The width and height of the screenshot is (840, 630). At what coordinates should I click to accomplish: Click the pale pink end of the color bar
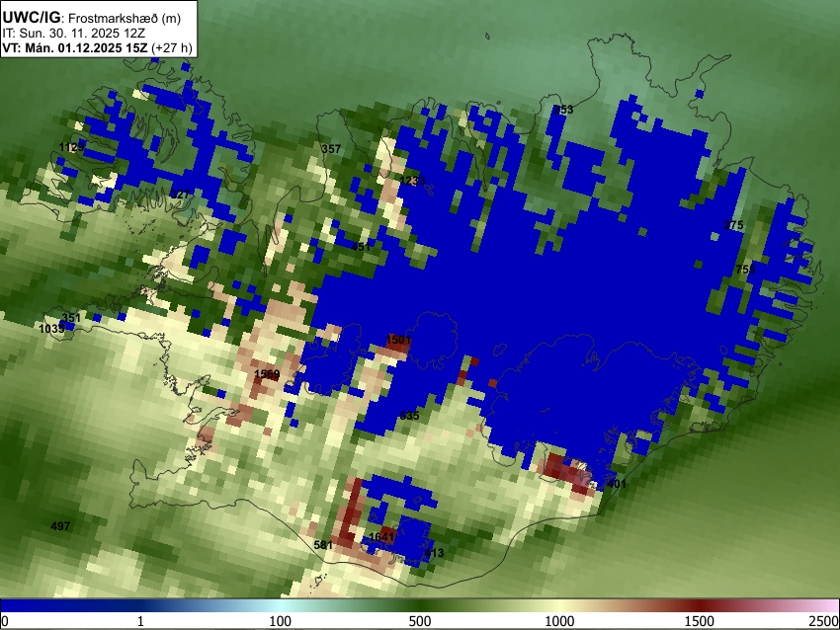click(828, 605)
